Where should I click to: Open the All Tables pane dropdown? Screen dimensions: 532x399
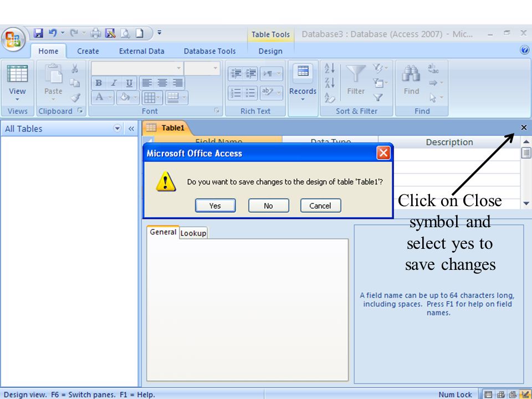click(x=117, y=129)
